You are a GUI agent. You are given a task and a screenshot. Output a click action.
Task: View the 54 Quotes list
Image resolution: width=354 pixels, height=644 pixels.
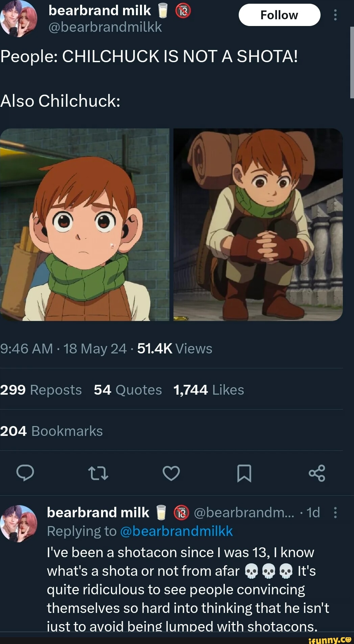[128, 390]
